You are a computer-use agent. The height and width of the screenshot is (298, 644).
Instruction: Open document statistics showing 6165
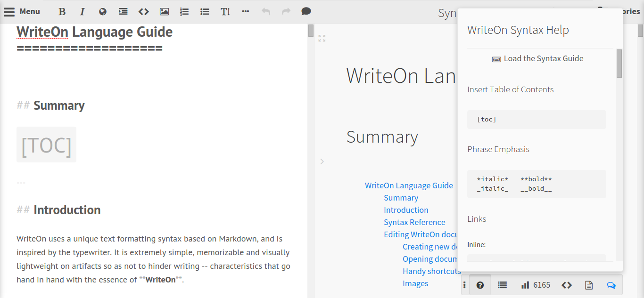click(x=536, y=285)
